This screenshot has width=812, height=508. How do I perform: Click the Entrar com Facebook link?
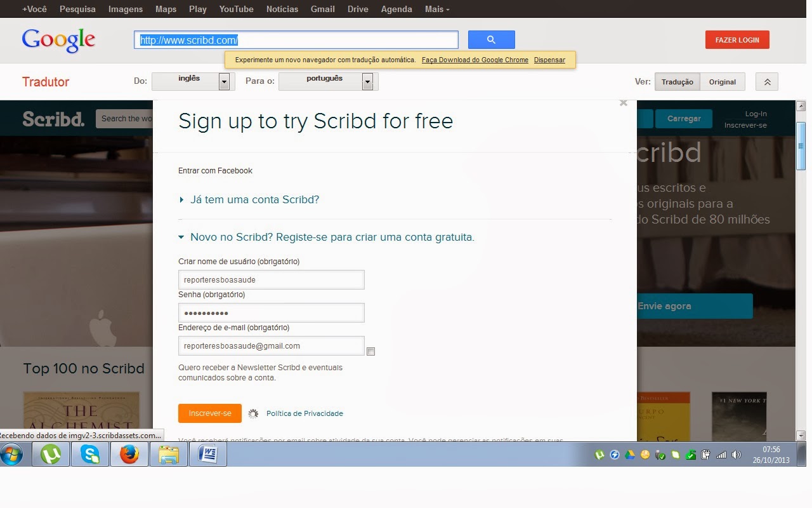[215, 170]
